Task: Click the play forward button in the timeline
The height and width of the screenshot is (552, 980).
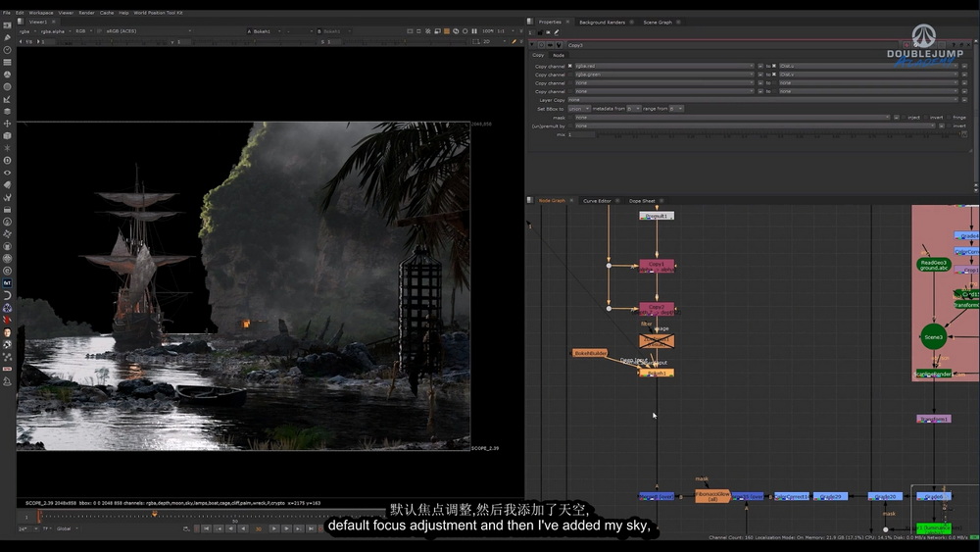Action: [x=273, y=528]
